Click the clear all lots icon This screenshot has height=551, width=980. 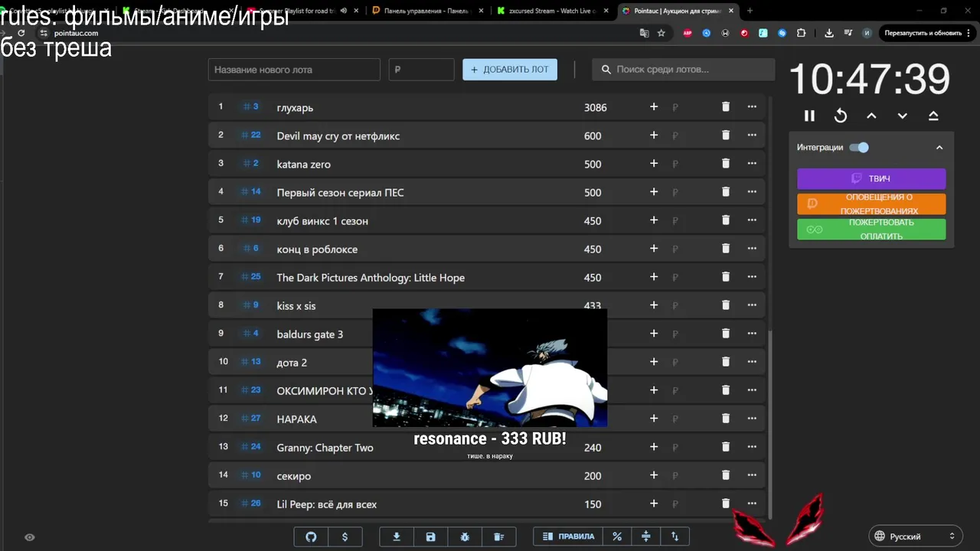point(498,536)
